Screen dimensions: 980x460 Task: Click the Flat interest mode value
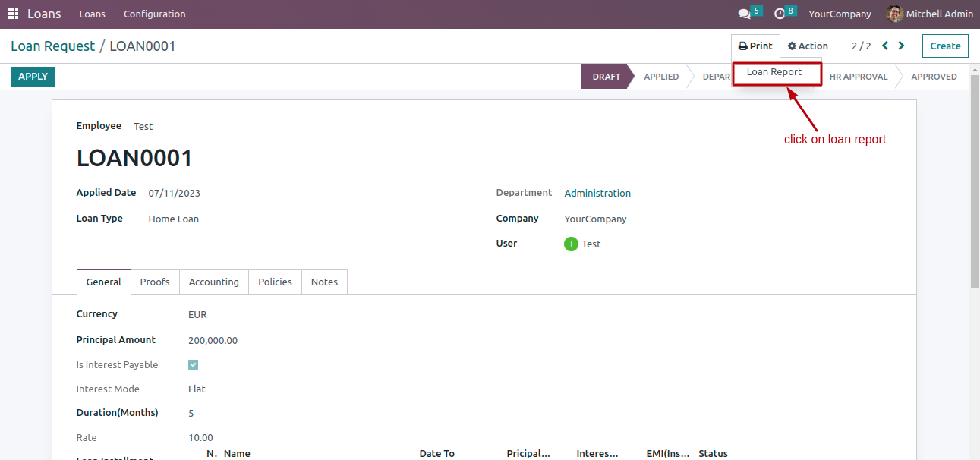tap(197, 389)
